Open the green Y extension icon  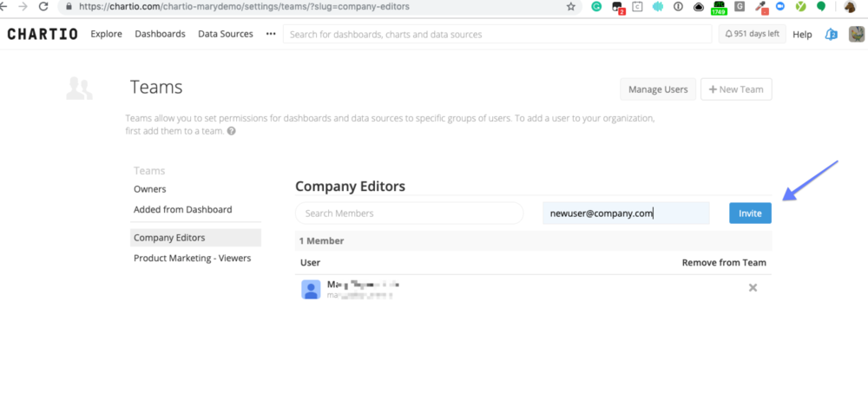click(x=800, y=7)
